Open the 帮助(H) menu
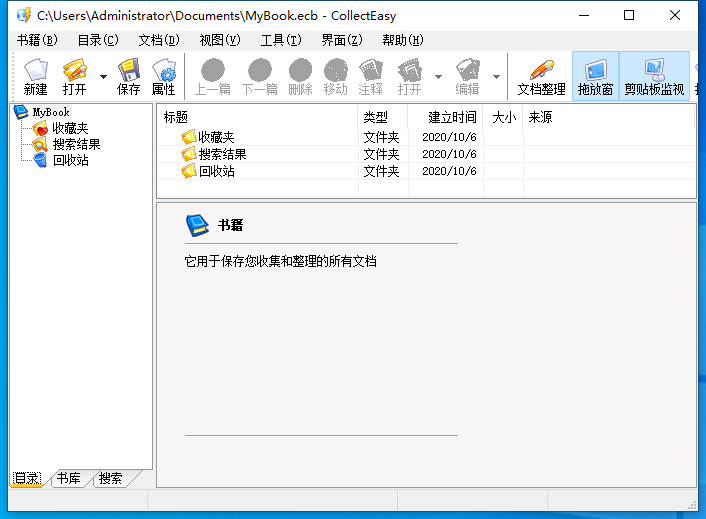 (403, 40)
